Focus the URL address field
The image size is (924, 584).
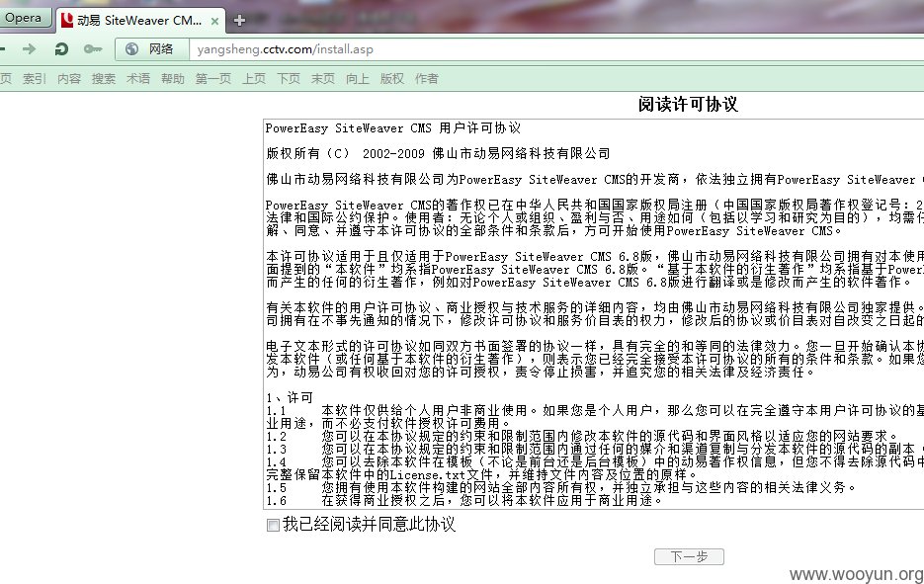point(556,48)
